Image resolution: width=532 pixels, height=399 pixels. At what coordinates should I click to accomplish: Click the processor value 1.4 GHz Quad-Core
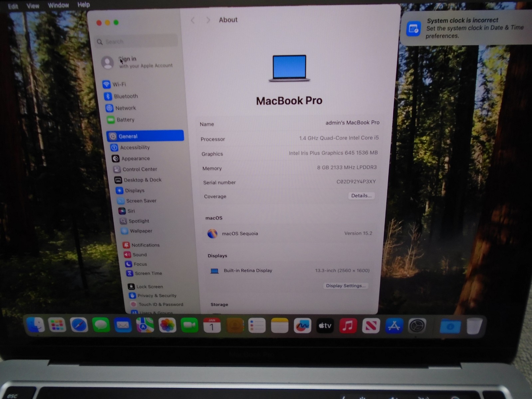(339, 138)
